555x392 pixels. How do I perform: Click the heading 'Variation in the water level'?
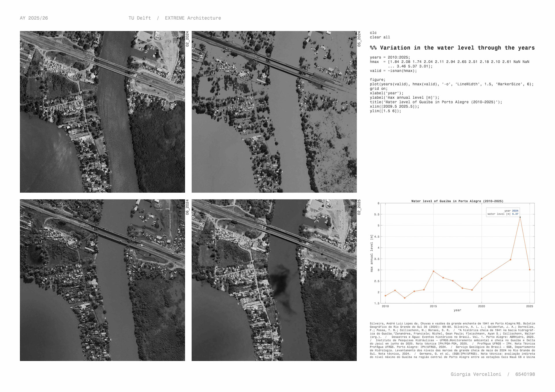click(452, 48)
